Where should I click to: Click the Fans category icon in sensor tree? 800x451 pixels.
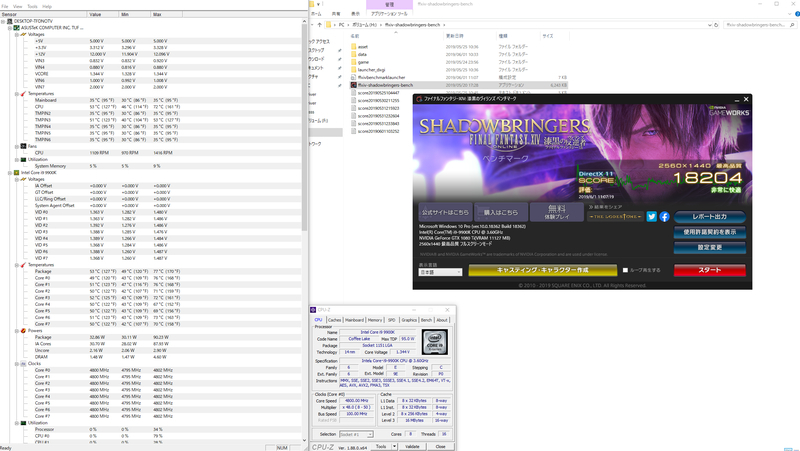click(23, 146)
